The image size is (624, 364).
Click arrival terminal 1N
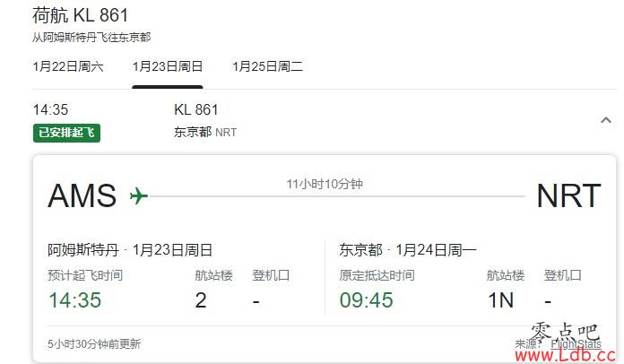(x=500, y=300)
